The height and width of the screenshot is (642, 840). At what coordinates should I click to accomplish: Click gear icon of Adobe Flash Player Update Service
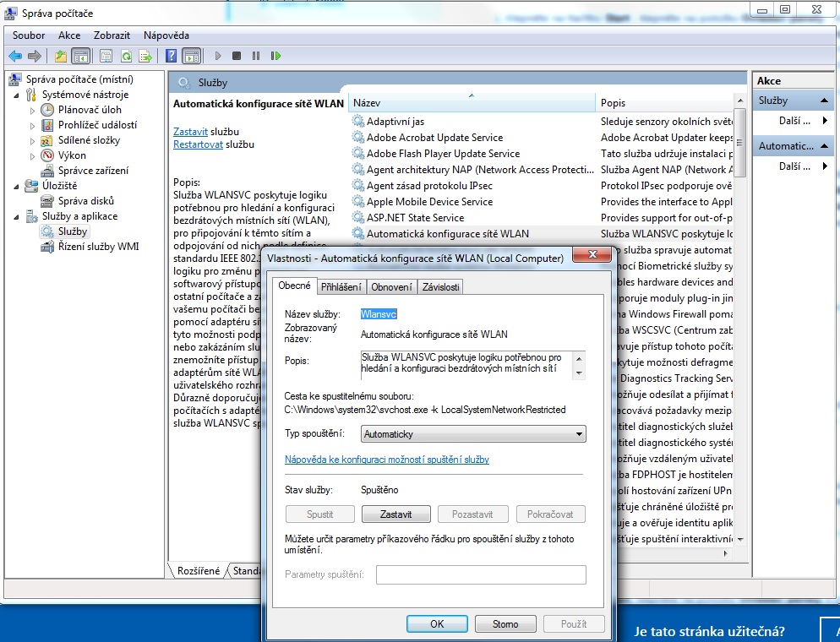(x=357, y=153)
